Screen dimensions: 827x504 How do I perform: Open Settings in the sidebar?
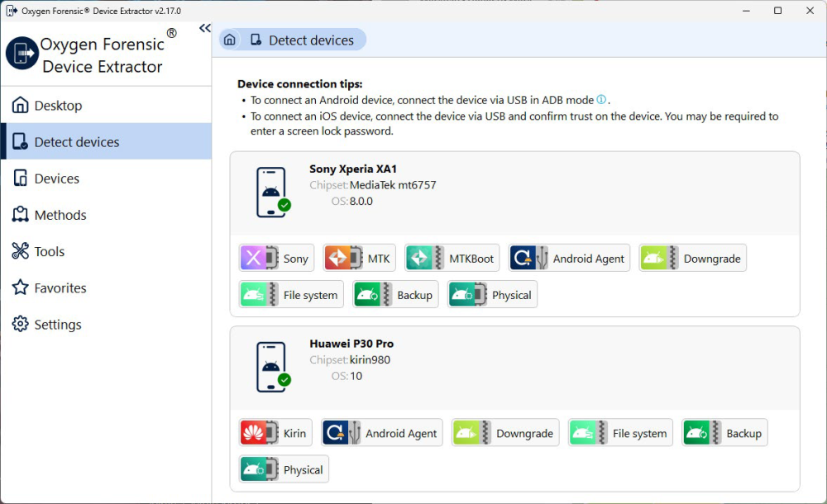click(57, 325)
